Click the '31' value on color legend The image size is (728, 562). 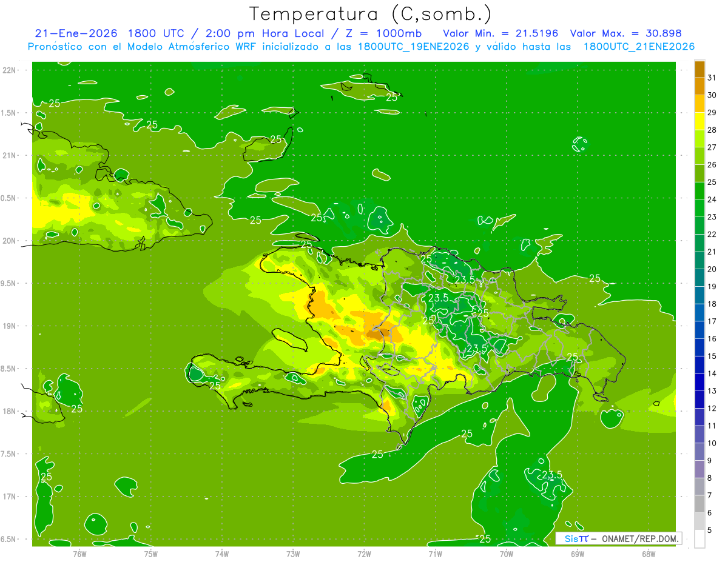pos(712,78)
